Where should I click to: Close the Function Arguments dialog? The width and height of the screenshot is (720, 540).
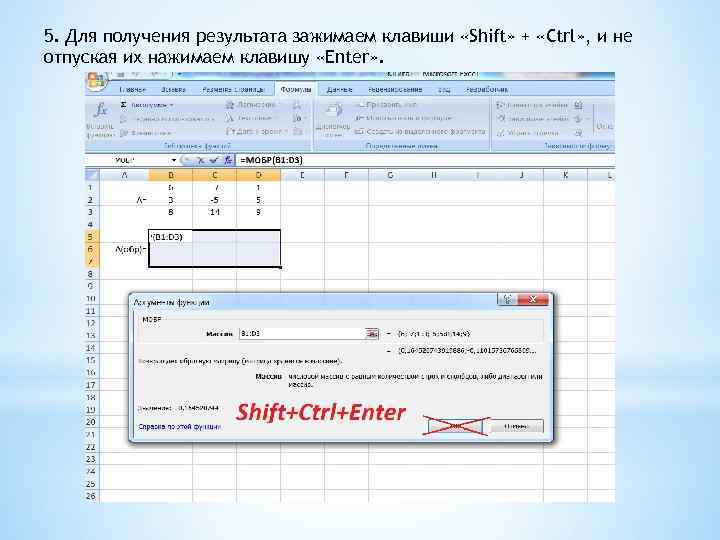tap(533, 299)
